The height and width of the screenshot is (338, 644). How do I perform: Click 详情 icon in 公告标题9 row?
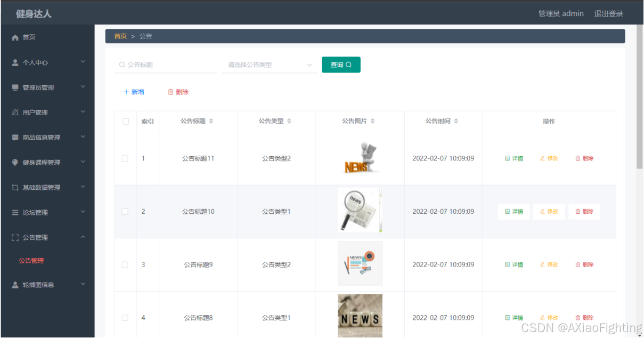[508, 265]
